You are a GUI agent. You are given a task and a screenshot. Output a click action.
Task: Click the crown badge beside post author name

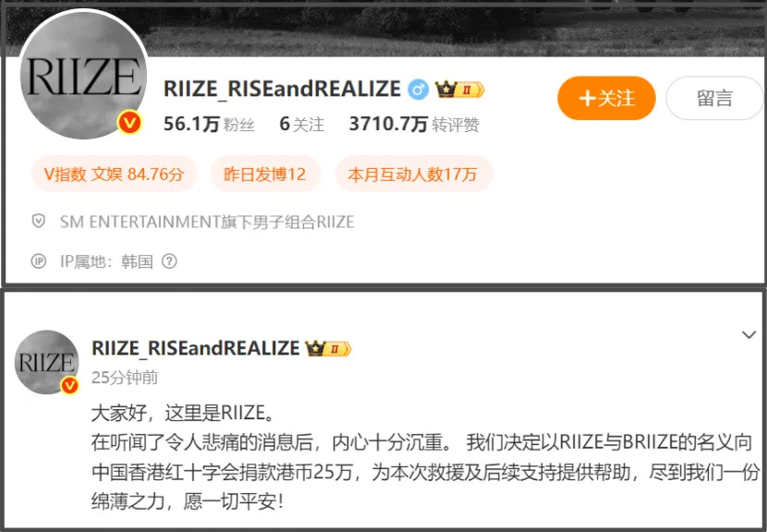[328, 348]
